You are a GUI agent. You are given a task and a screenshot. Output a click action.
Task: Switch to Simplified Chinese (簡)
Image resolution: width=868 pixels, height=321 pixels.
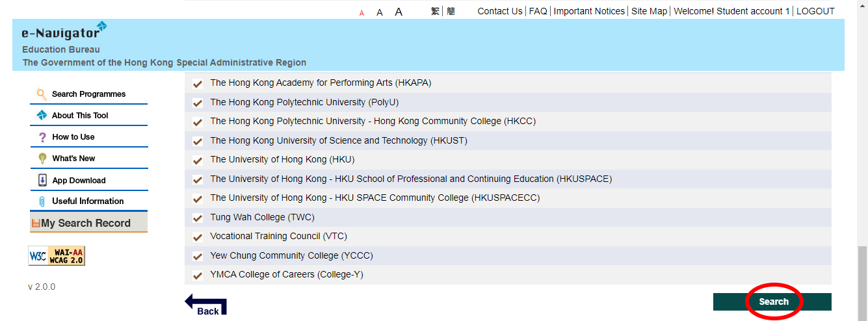pos(451,11)
